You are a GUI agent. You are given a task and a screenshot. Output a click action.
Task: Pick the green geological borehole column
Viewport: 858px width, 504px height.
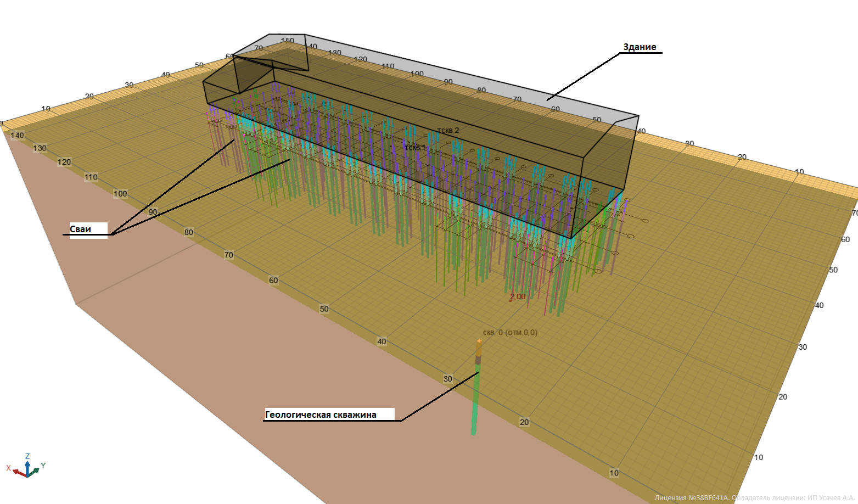pos(476,387)
